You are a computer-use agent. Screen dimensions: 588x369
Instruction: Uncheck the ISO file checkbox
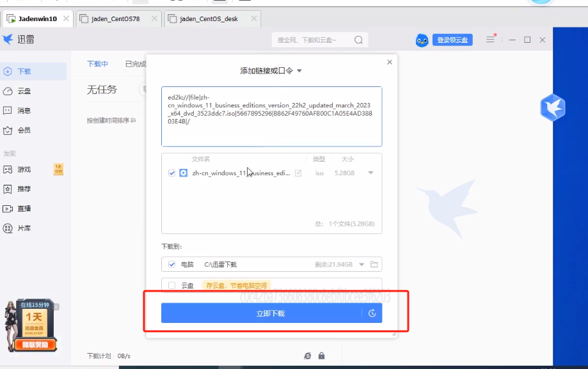[x=171, y=173]
